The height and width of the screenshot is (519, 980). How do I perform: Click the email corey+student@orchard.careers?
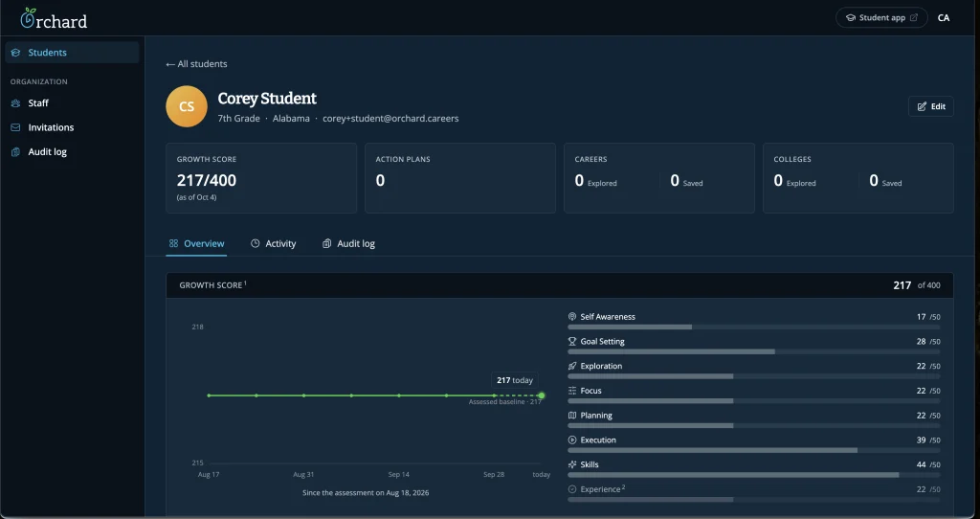tap(390, 118)
